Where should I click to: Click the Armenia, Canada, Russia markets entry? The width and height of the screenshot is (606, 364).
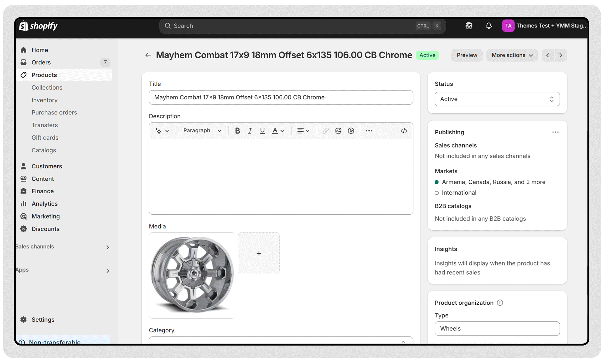pyautogui.click(x=493, y=182)
